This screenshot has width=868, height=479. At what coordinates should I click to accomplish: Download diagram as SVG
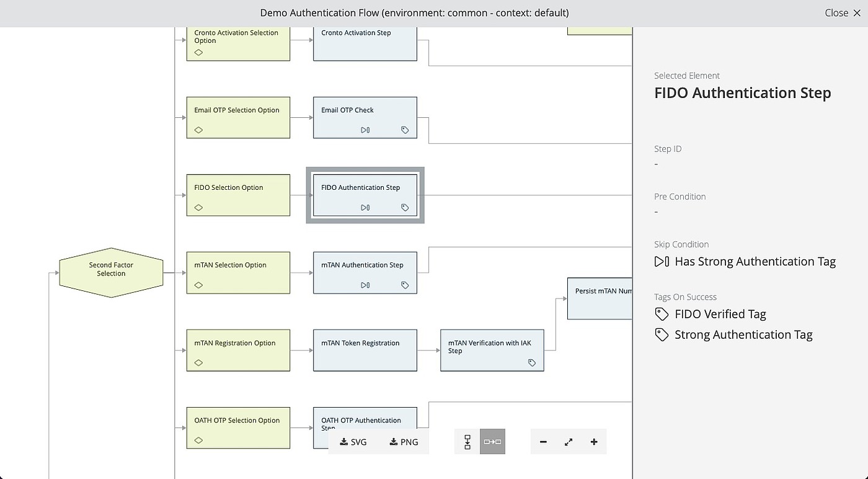click(x=353, y=442)
